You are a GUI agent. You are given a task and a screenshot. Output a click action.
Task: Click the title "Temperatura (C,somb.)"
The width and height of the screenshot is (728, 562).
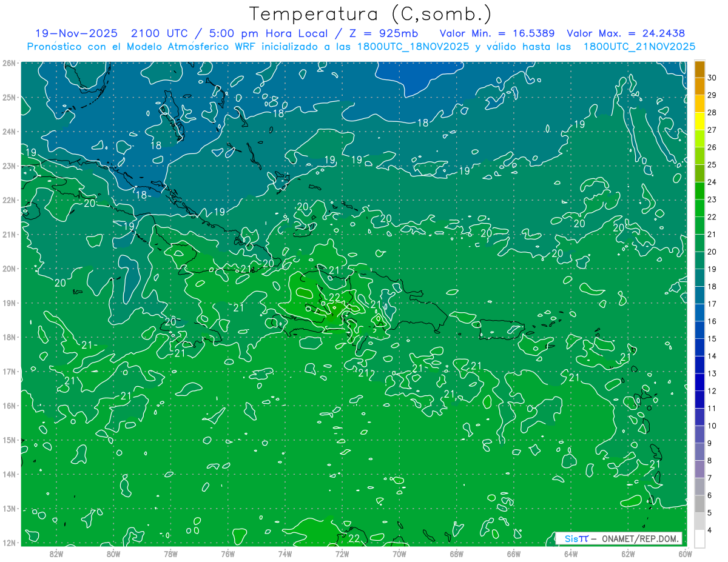tap(371, 15)
